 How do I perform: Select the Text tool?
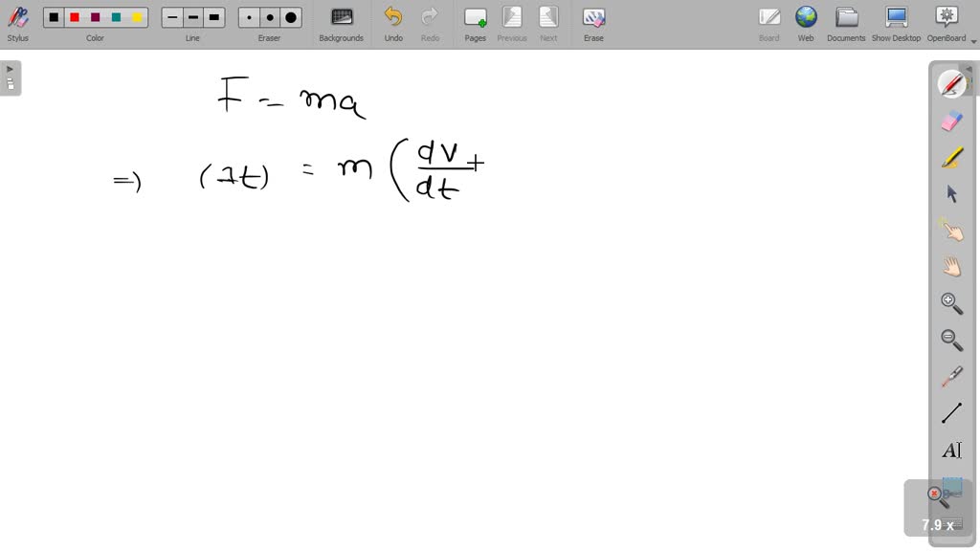(950, 450)
